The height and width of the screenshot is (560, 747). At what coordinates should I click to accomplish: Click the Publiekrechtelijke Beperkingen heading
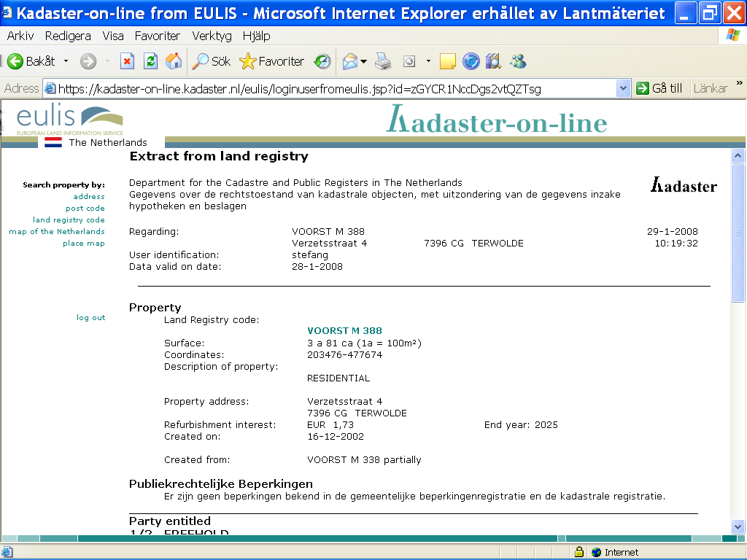(x=220, y=484)
